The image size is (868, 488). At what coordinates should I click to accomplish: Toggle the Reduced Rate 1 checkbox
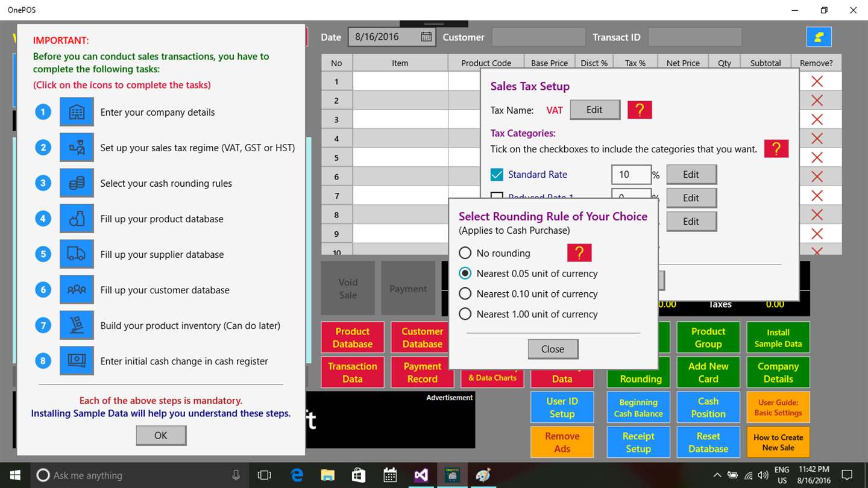497,195
